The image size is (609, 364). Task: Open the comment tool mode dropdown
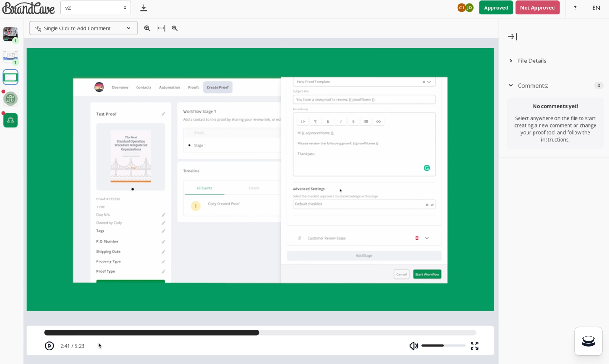(x=83, y=28)
